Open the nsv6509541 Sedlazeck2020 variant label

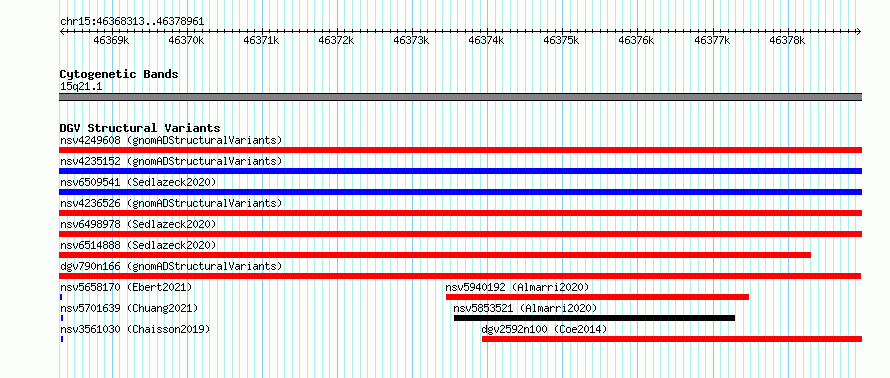pyautogui.click(x=138, y=182)
